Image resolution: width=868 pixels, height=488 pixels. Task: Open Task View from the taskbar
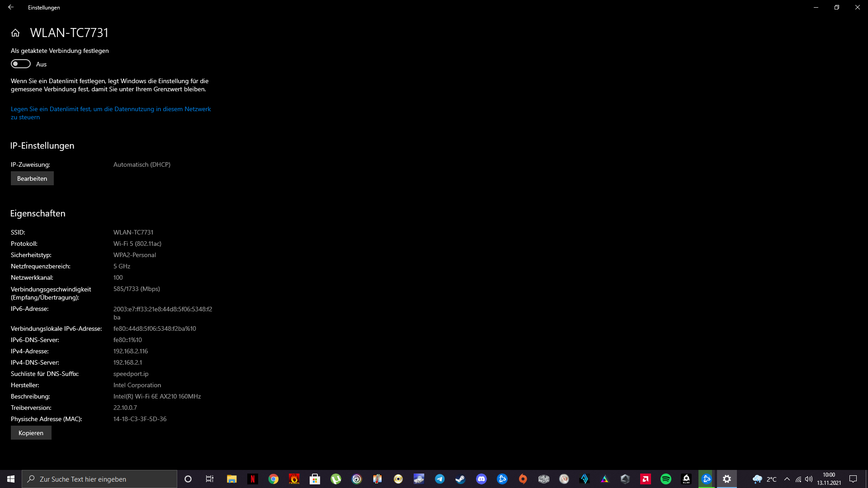coord(209,479)
